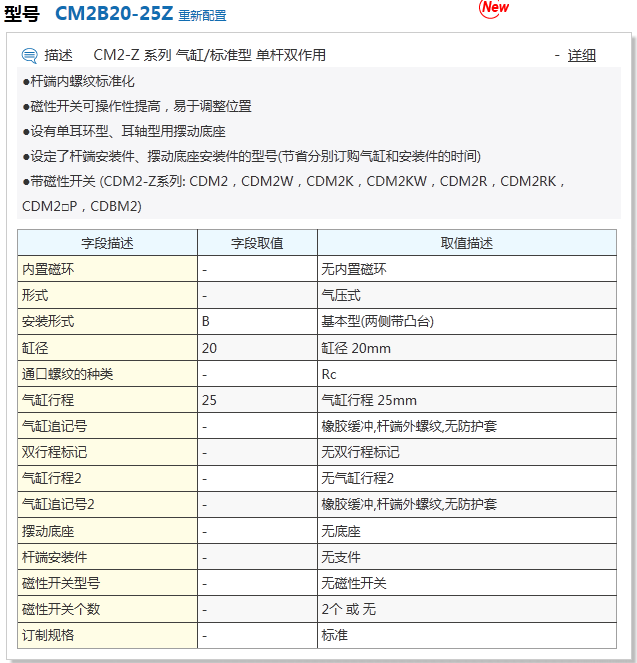Select the 安装形式 row label

[48, 321]
